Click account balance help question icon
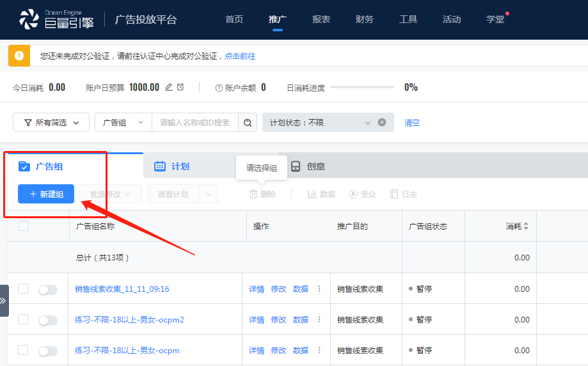 coord(219,88)
